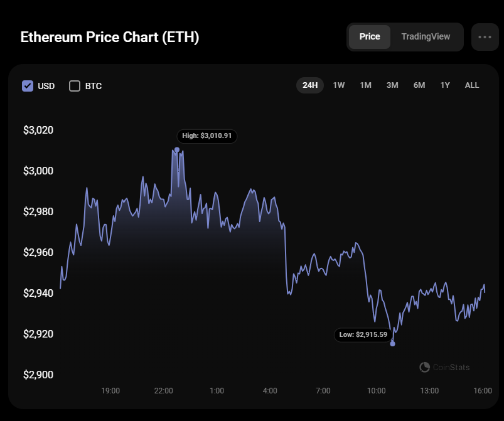This screenshot has height=421, width=504.
Task: Click the High $3,010.91 price label
Action: (207, 136)
